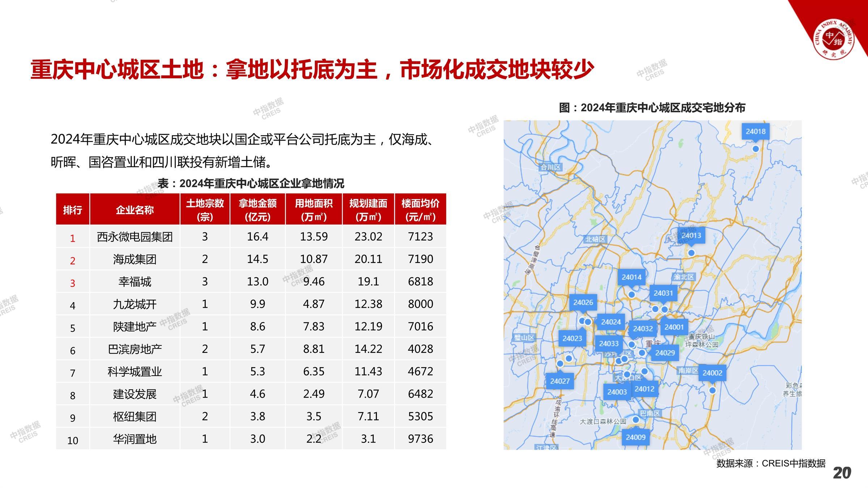Click the 24018 map marker label
The image size is (868, 488).
755,132
